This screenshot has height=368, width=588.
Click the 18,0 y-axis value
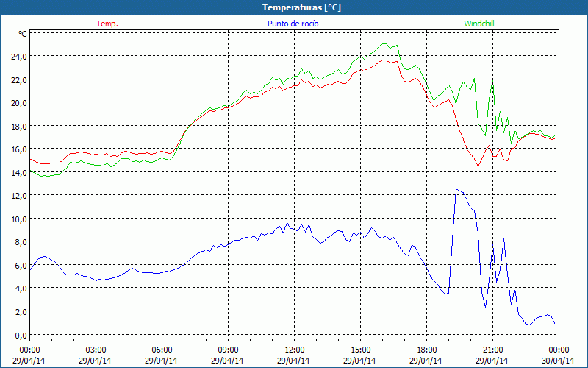(x=19, y=126)
